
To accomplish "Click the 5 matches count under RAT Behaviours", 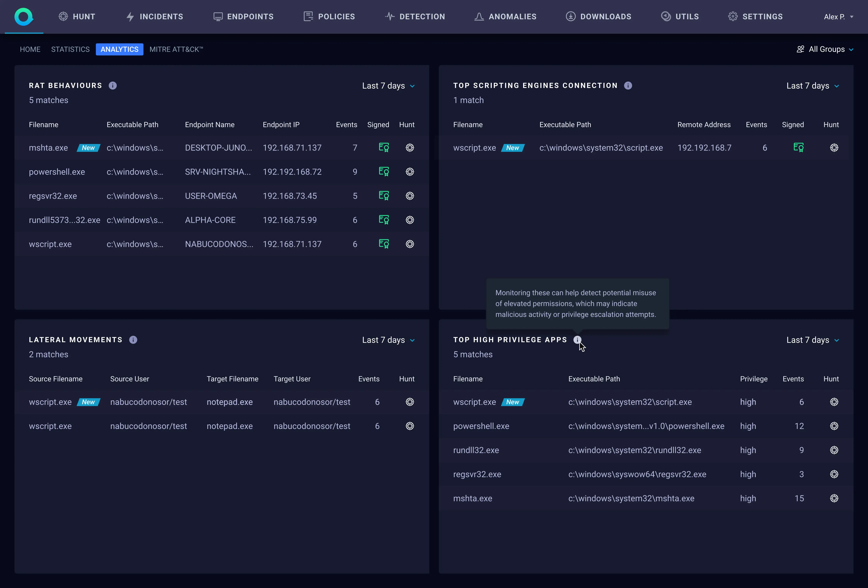I will [x=49, y=100].
